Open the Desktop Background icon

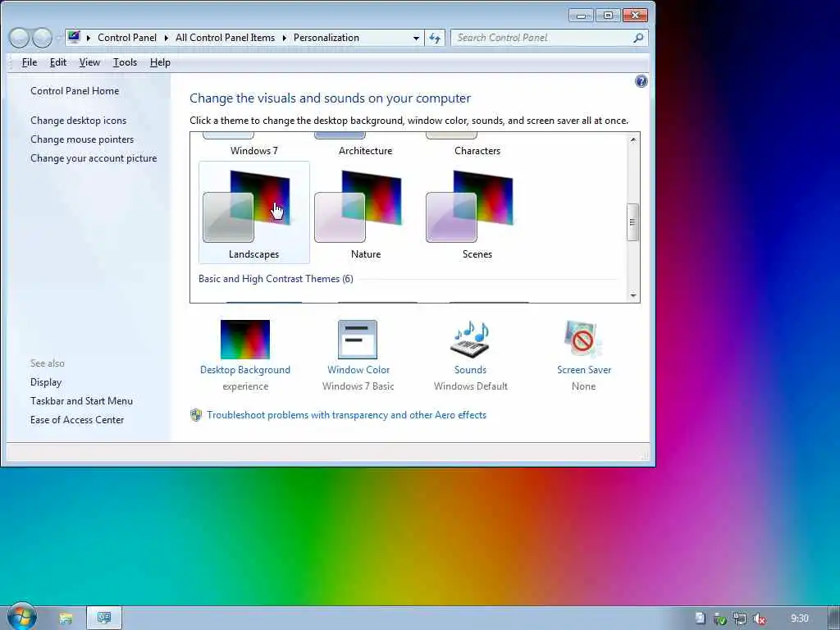pyautogui.click(x=244, y=339)
